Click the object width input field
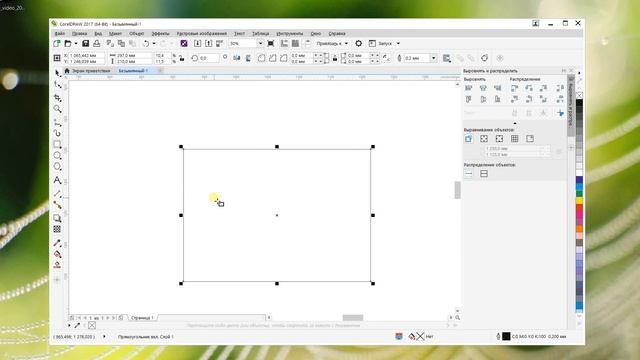The height and width of the screenshot is (360, 640). click(x=134, y=55)
